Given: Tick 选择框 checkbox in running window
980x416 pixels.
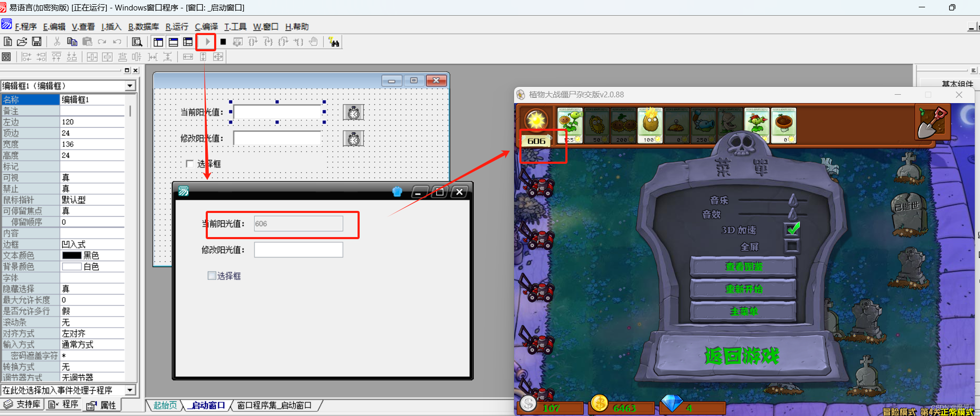Looking at the screenshot, I should (211, 275).
